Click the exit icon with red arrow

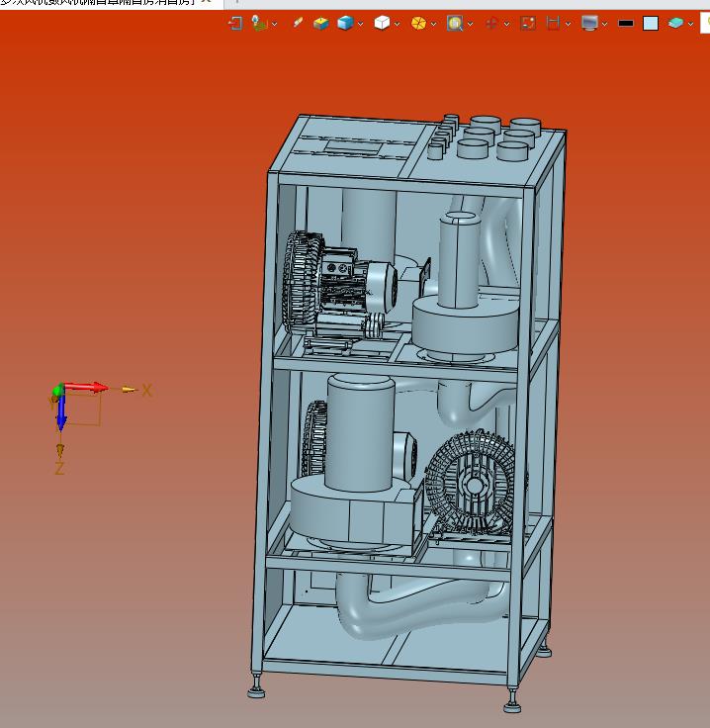click(235, 23)
